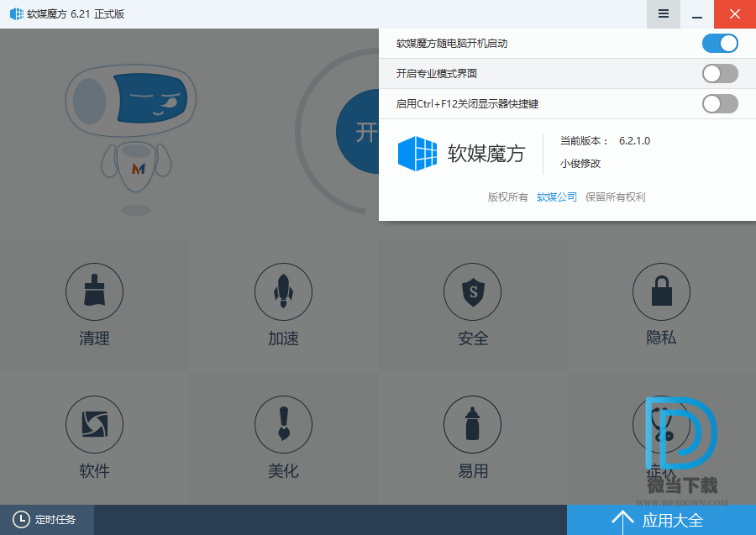Viewport: 756px width, 535px height.
Task: Click the 开启专业模式界面 label
Action: (437, 73)
